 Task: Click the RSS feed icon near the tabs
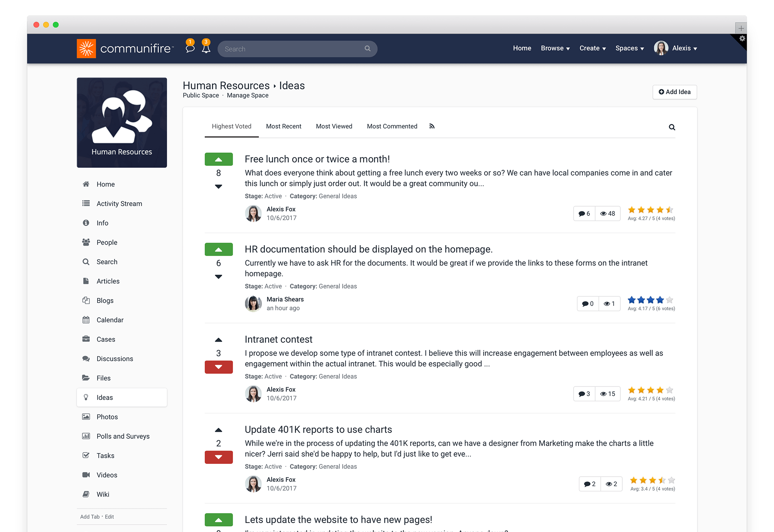tap(432, 126)
